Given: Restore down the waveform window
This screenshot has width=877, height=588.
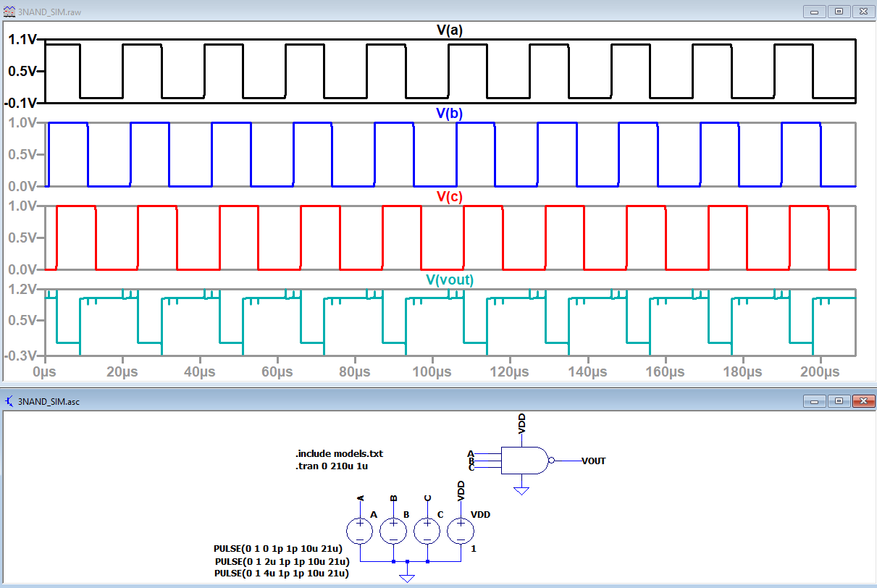Looking at the screenshot, I should (x=839, y=12).
